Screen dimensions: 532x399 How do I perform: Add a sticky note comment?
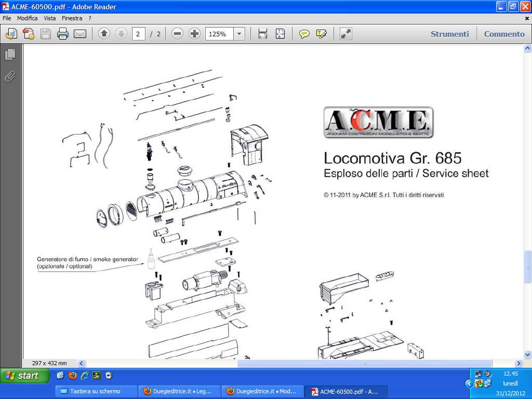(x=304, y=34)
